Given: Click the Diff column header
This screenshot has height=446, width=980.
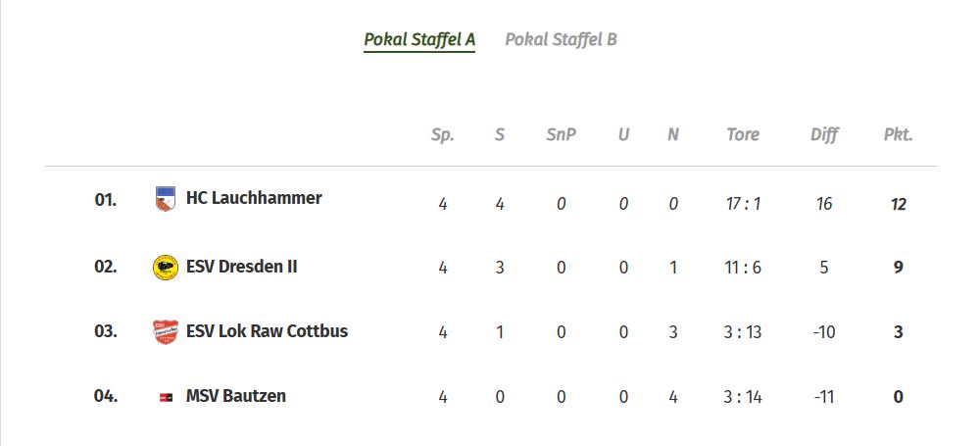Looking at the screenshot, I should (824, 134).
